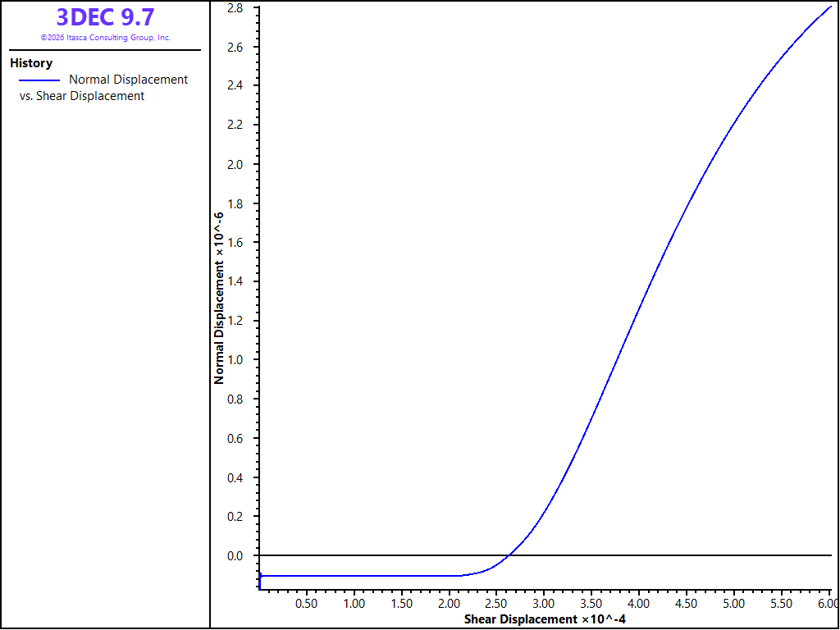Click the 0.0 tick label on y-axis
This screenshot has height=630, width=840.
pos(237,556)
